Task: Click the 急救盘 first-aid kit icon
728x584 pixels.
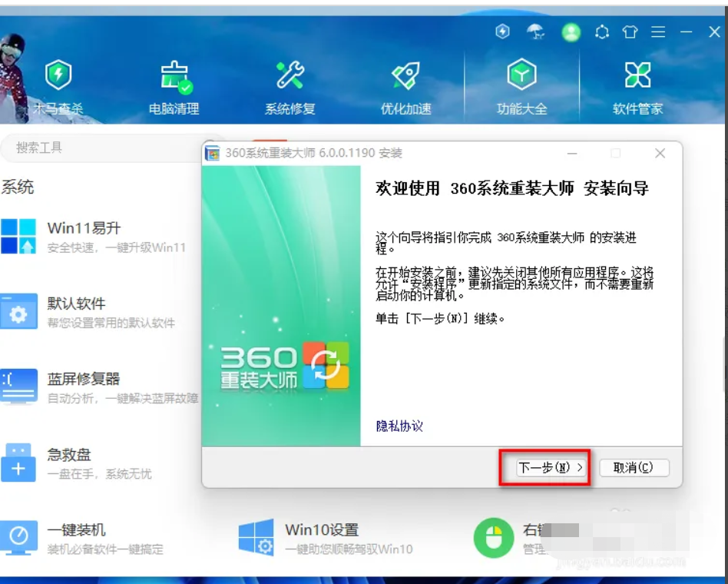Action: pyautogui.click(x=18, y=463)
